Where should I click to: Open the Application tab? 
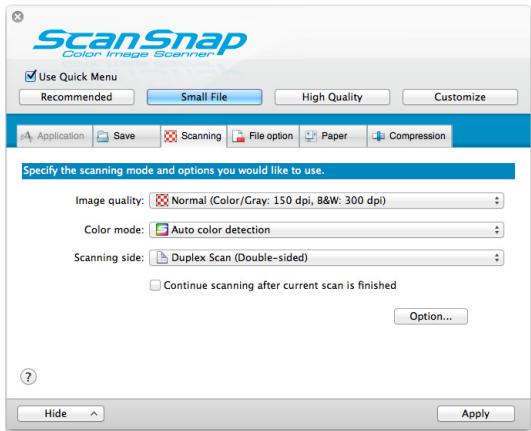click(55, 136)
